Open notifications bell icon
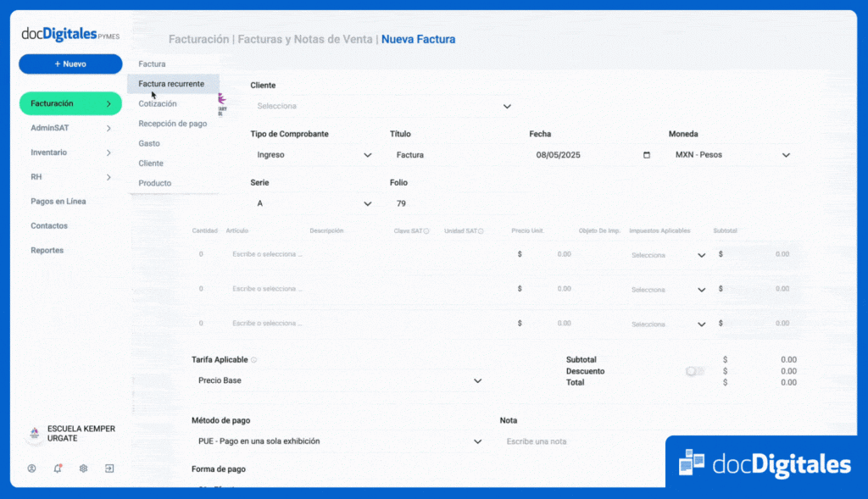The height and width of the screenshot is (499, 868). point(58,469)
